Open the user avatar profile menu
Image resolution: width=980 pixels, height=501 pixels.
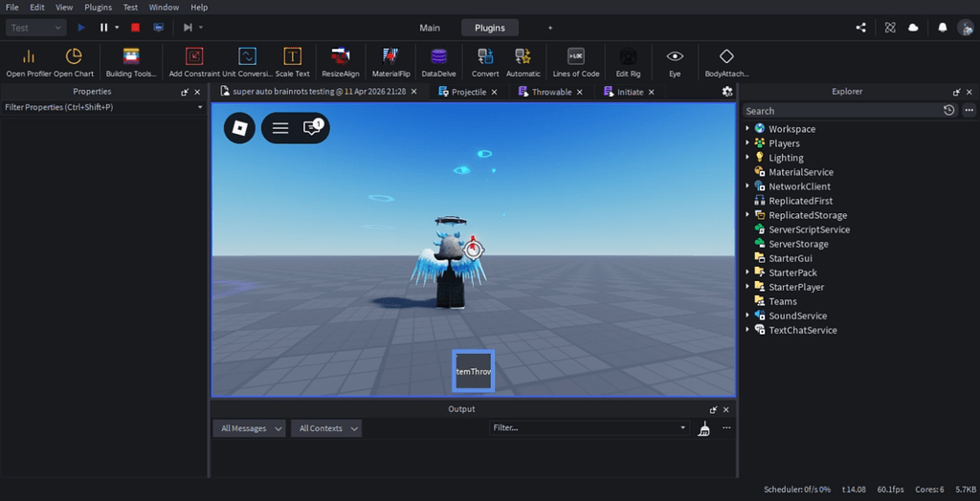pyautogui.click(x=966, y=28)
